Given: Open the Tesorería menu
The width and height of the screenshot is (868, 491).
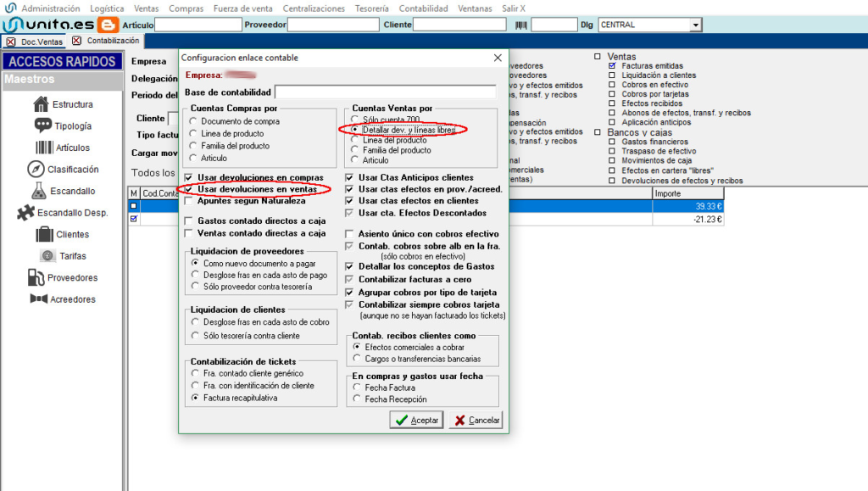Looking at the screenshot, I should pyautogui.click(x=372, y=8).
